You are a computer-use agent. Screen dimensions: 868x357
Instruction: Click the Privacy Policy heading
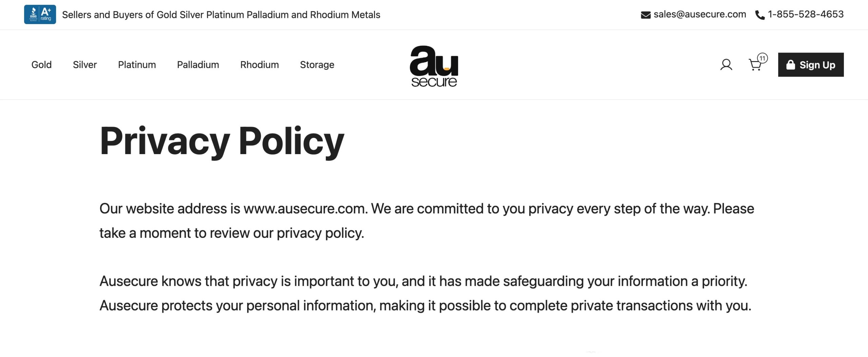pyautogui.click(x=222, y=141)
